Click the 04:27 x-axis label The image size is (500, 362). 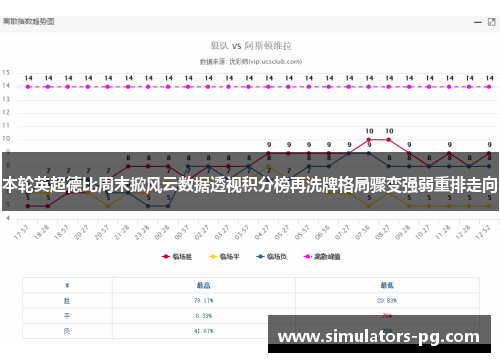(262, 232)
